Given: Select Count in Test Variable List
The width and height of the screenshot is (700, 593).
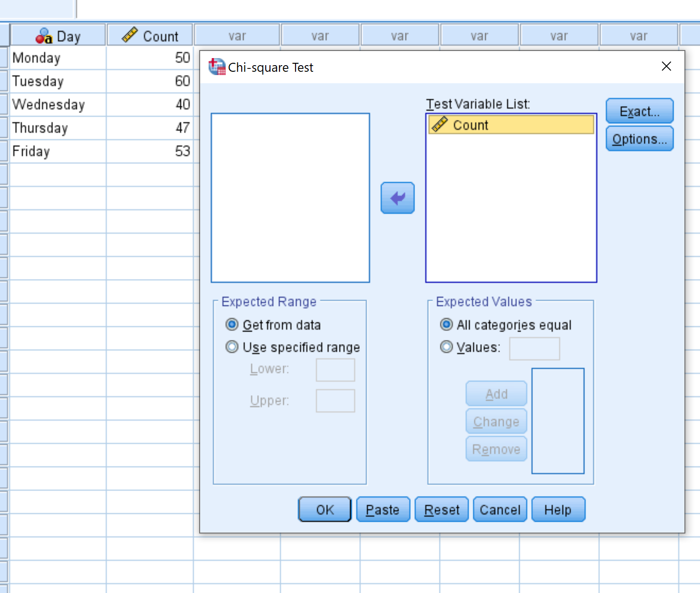Looking at the screenshot, I should click(x=511, y=125).
